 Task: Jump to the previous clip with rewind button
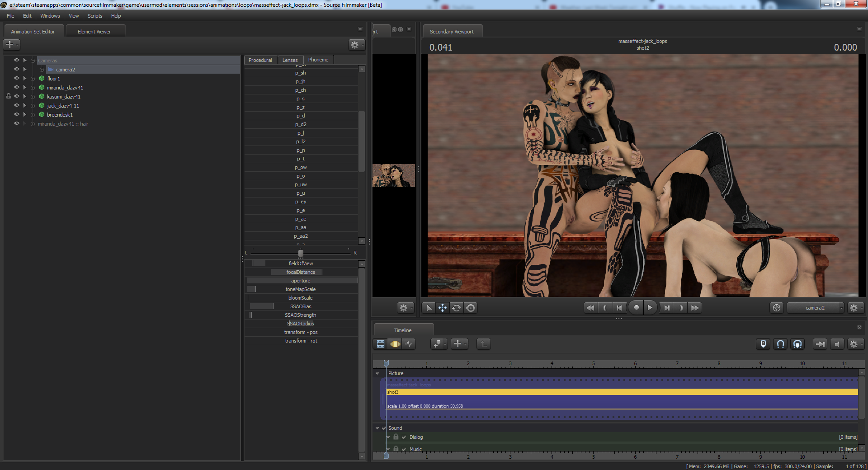click(590, 308)
